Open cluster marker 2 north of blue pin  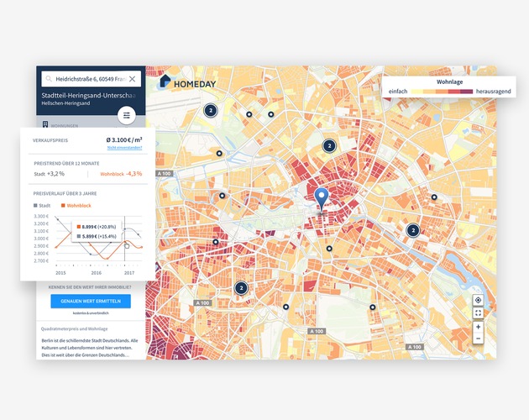(x=329, y=146)
